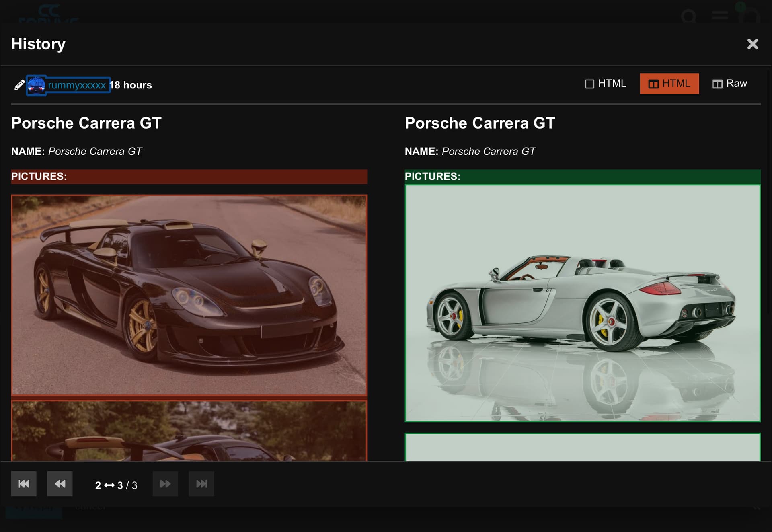Click the silver Carrera GT added image
The width and height of the screenshot is (772, 532).
(583, 303)
